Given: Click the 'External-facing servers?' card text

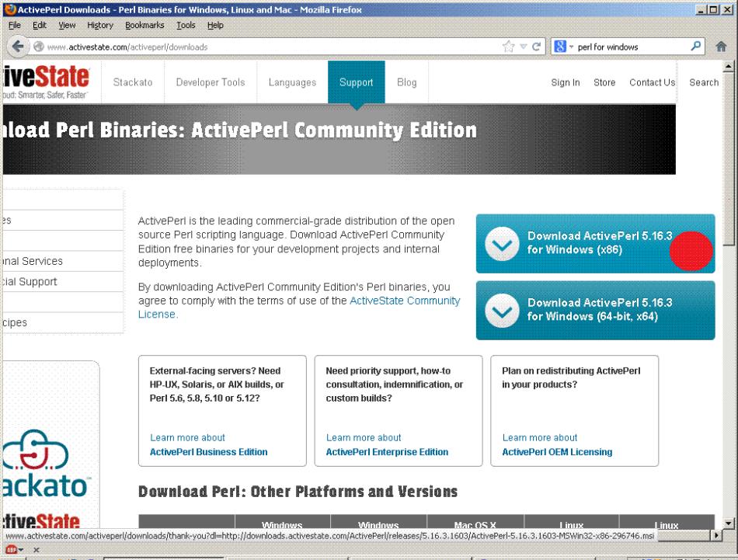Looking at the screenshot, I should pos(217,384).
